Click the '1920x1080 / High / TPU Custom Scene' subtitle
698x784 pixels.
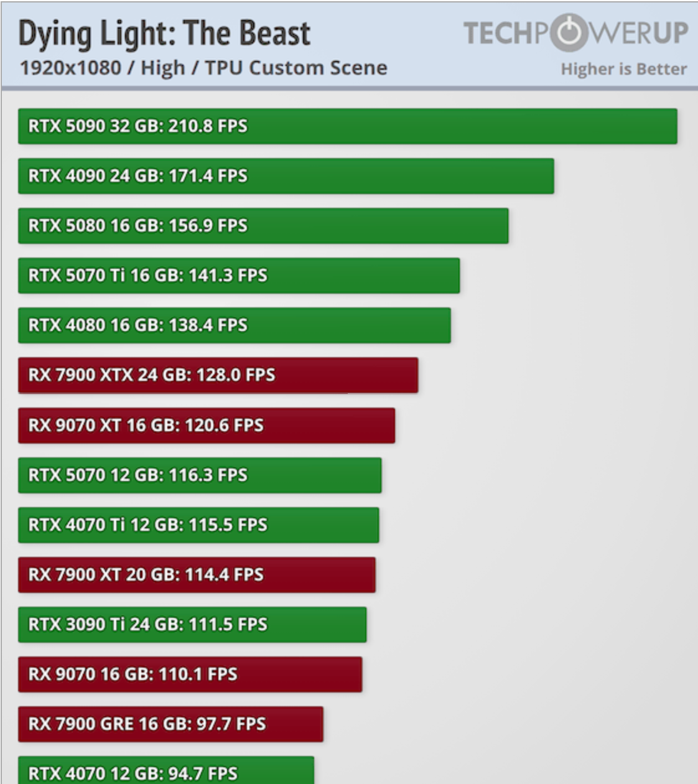pos(203,68)
